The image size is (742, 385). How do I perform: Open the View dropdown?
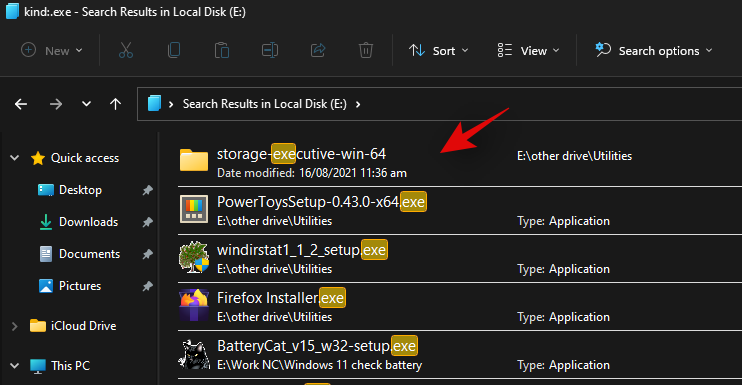tap(529, 51)
